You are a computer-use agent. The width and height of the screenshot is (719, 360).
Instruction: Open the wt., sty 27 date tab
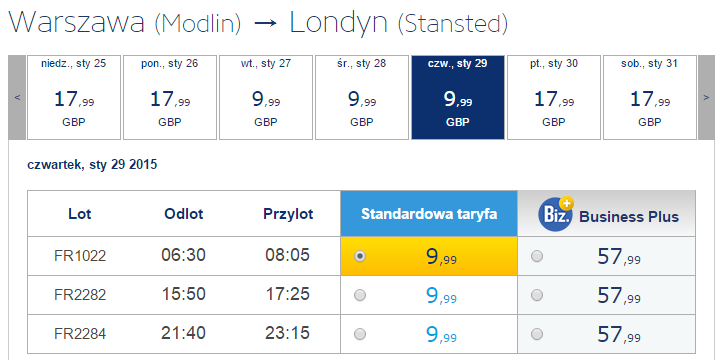266,98
